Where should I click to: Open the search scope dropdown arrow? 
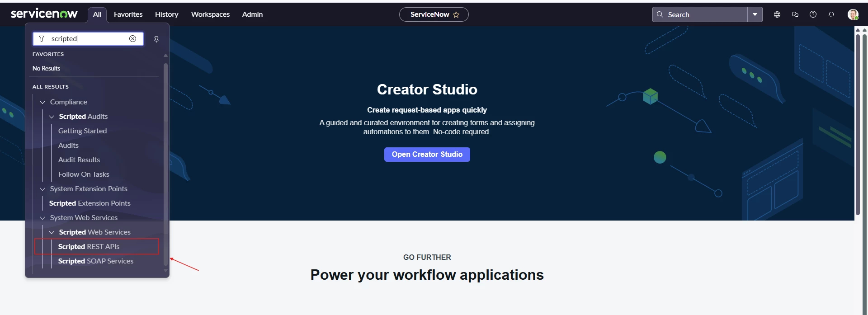(755, 14)
